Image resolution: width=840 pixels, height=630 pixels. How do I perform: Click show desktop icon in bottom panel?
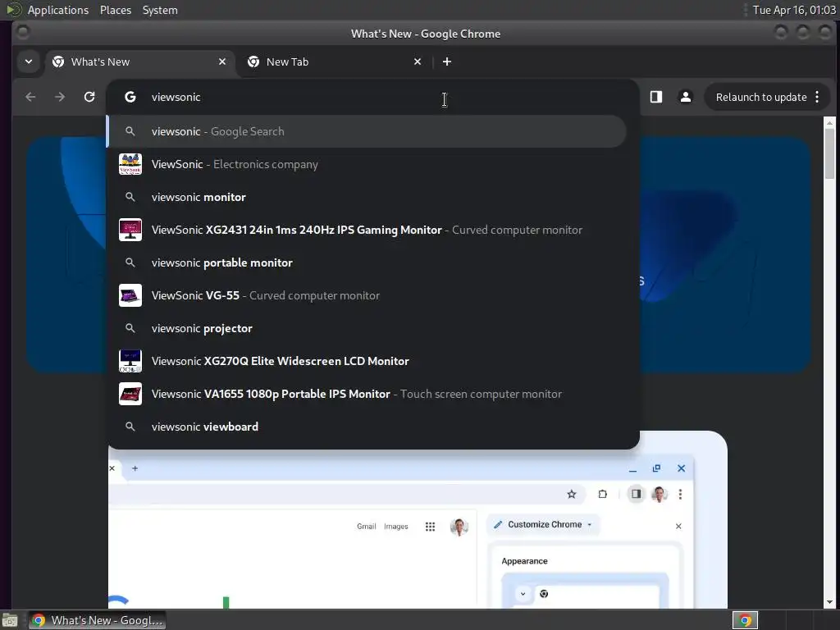pos(10,620)
